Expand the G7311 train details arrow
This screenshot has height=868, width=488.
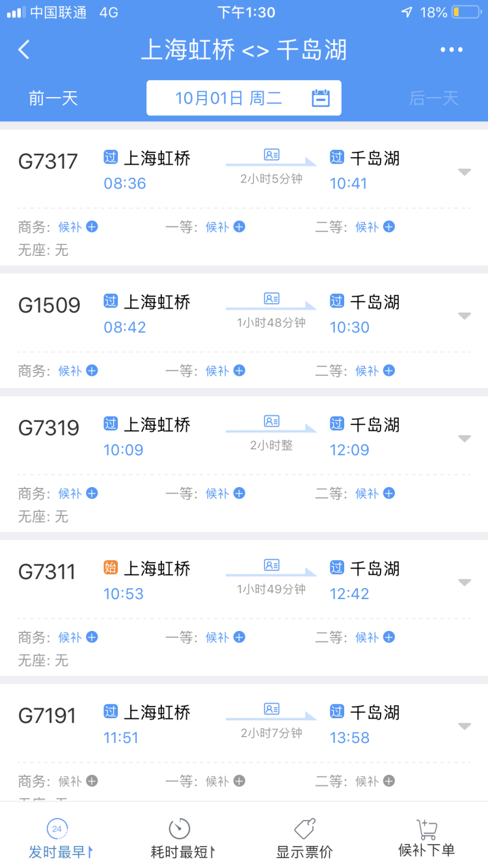point(464,583)
